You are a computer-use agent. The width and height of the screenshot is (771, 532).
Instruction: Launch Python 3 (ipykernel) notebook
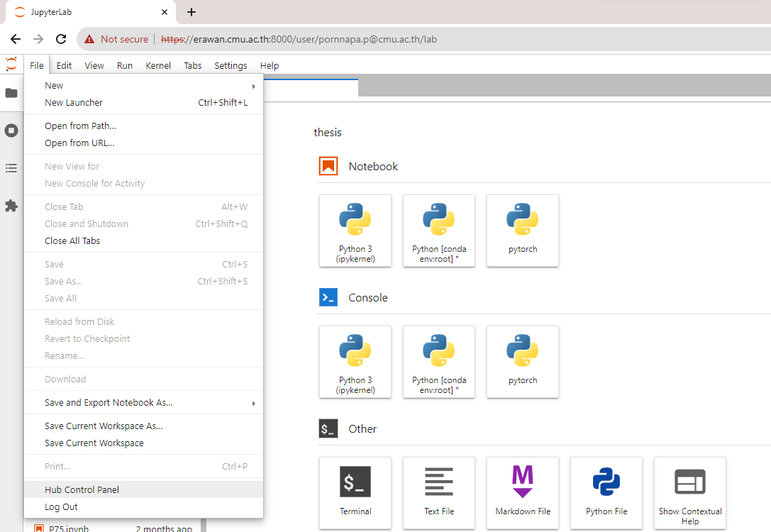(355, 231)
